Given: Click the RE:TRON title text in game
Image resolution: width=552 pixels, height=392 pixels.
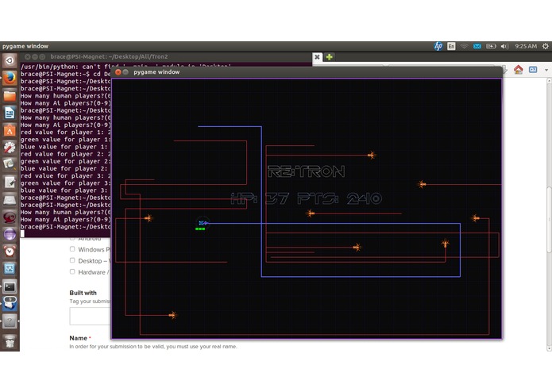Looking at the screenshot, I should click(307, 171).
